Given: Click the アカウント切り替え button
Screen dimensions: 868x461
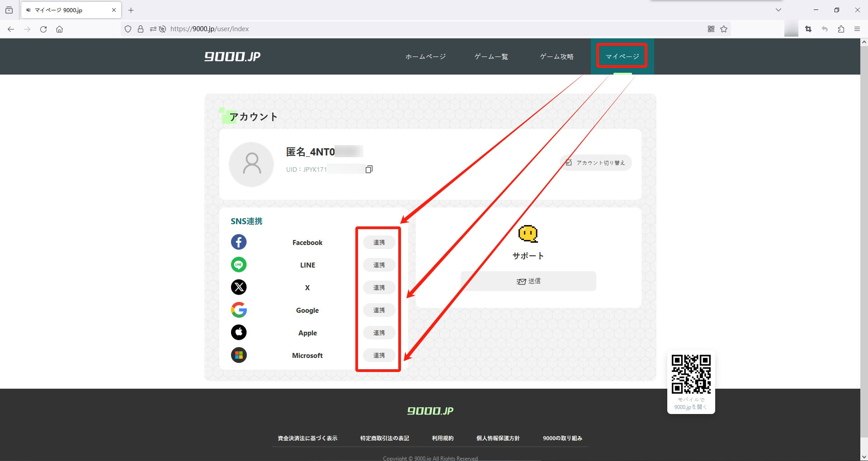Looking at the screenshot, I should pos(595,163).
